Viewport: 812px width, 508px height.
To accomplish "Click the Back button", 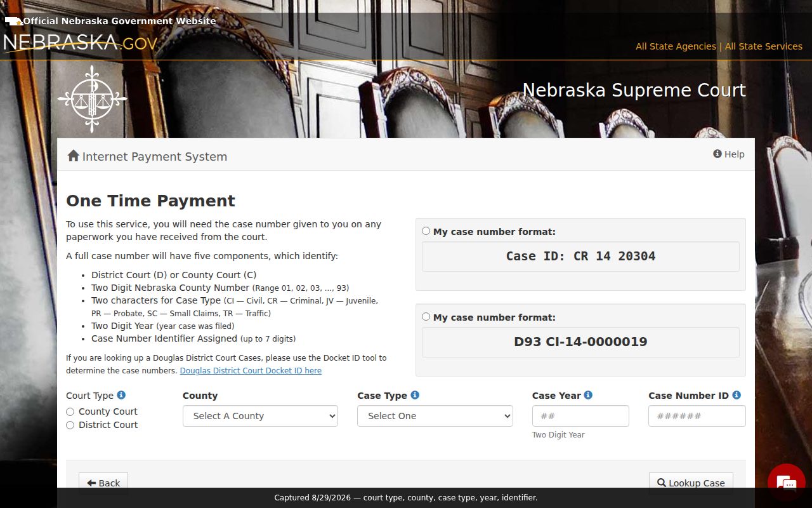I will [103, 483].
